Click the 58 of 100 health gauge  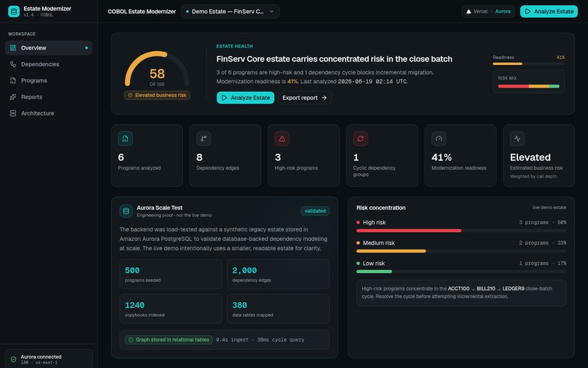pos(157,69)
